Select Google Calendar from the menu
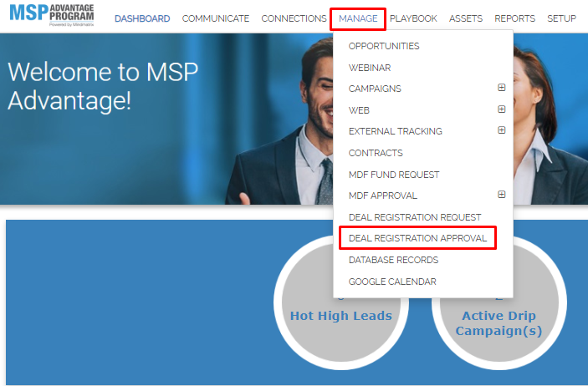Viewport: 588px width, 386px height. point(392,282)
